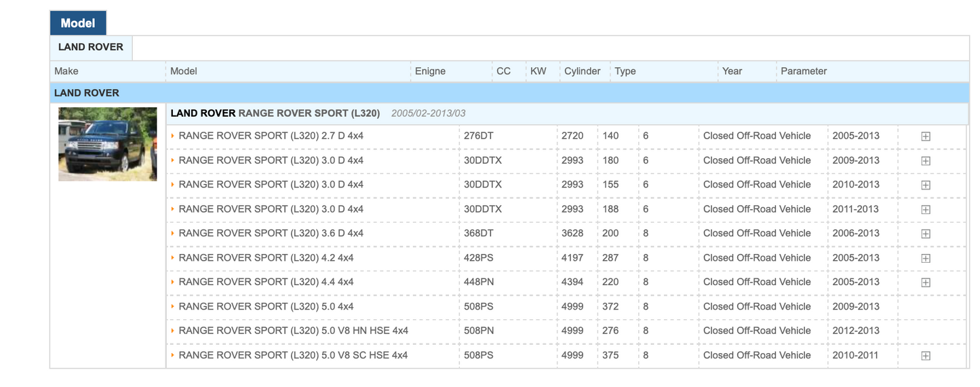This screenshot has width=980, height=387.
Task: Open RANGE ROVER SPORT (L320) 3.6 D 4x4
Action: point(271,234)
